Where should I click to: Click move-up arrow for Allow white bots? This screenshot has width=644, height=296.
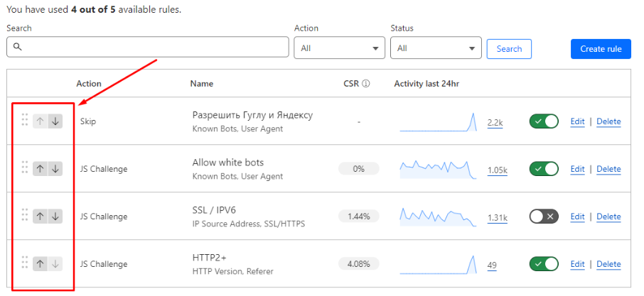(40, 169)
